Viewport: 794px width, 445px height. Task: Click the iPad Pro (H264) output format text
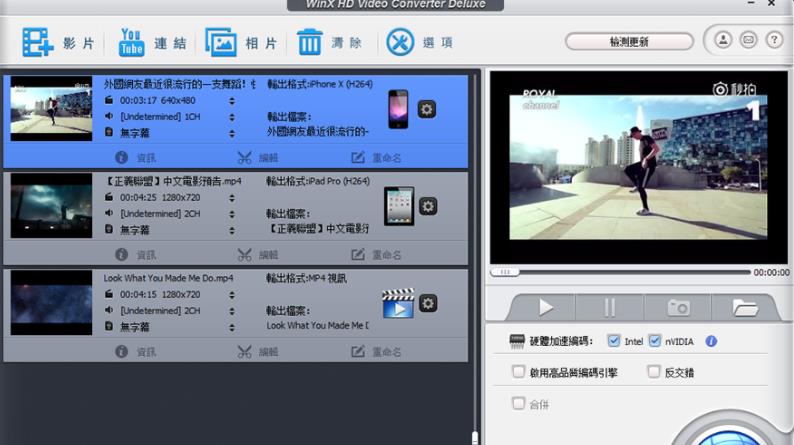point(318,181)
